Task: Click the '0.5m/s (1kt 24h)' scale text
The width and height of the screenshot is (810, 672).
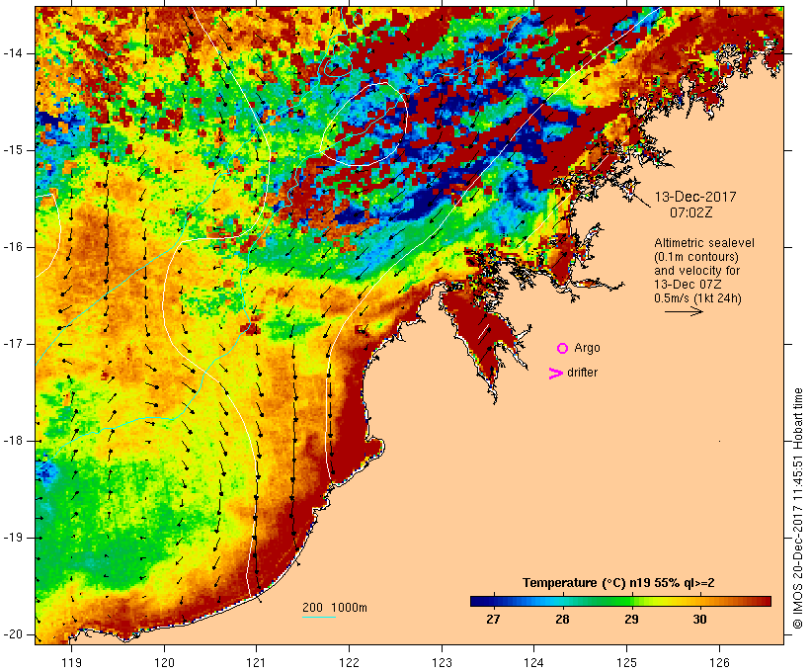Action: pos(697,298)
